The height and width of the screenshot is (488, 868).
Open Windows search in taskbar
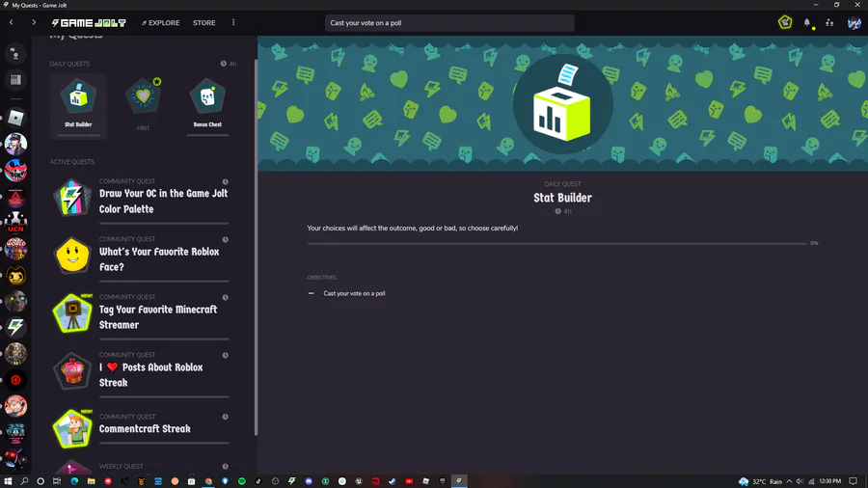tap(24, 481)
